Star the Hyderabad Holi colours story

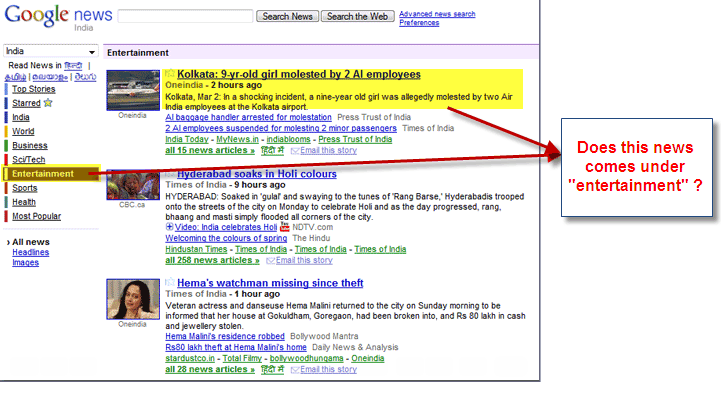coord(170,173)
